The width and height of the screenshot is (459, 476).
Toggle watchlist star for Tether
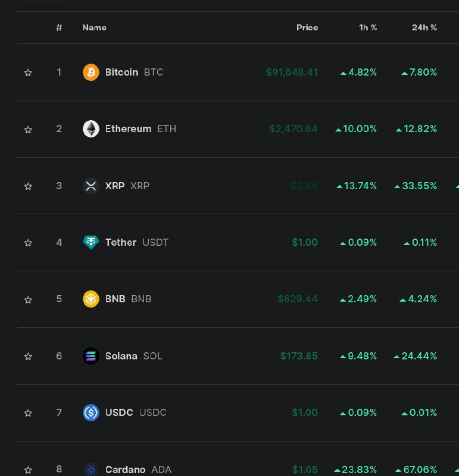pyautogui.click(x=28, y=243)
